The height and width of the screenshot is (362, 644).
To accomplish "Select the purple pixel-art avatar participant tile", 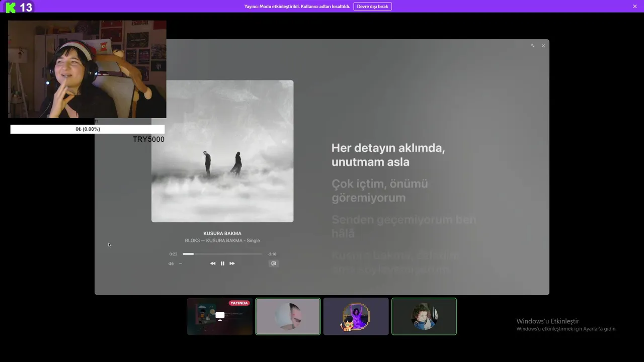I will (356, 316).
